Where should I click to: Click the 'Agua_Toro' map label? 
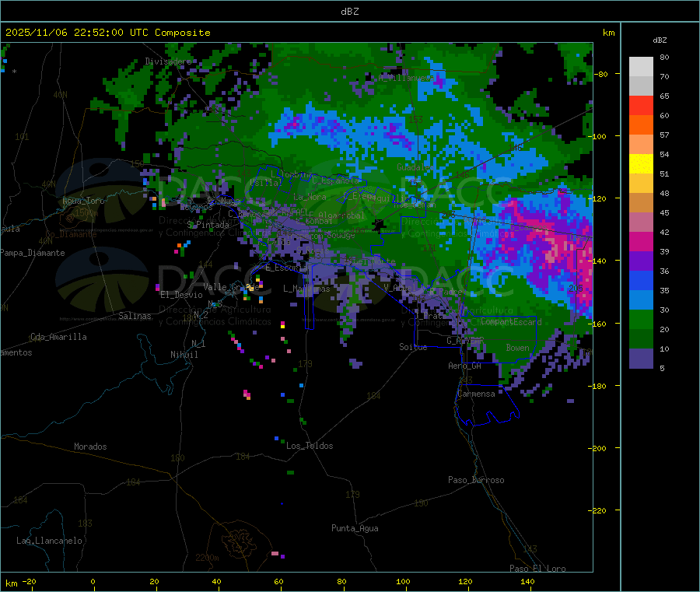[x=83, y=201]
